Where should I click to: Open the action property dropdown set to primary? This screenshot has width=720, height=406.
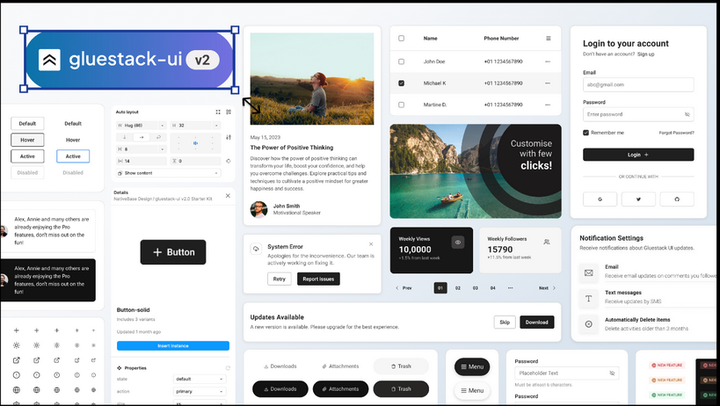[200, 392]
